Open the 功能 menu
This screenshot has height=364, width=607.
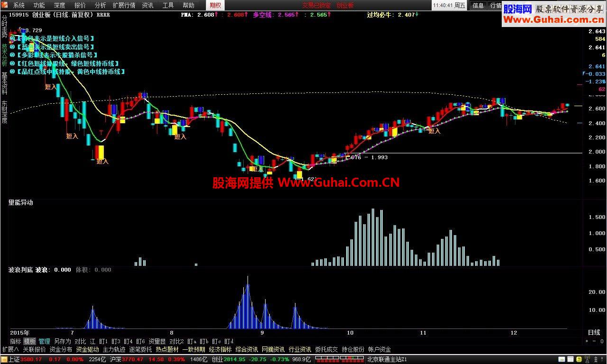[39, 5]
